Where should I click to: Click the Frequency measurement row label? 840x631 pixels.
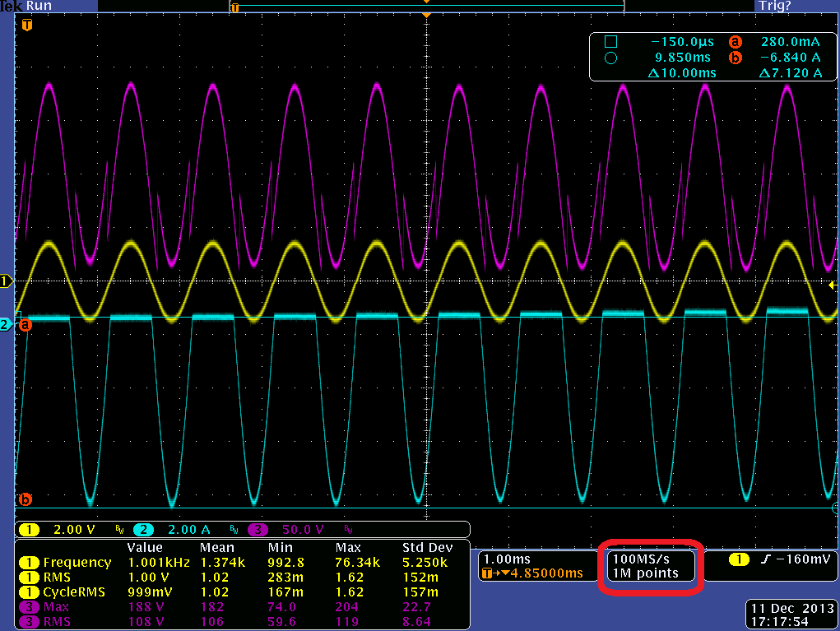pyautogui.click(x=77, y=563)
